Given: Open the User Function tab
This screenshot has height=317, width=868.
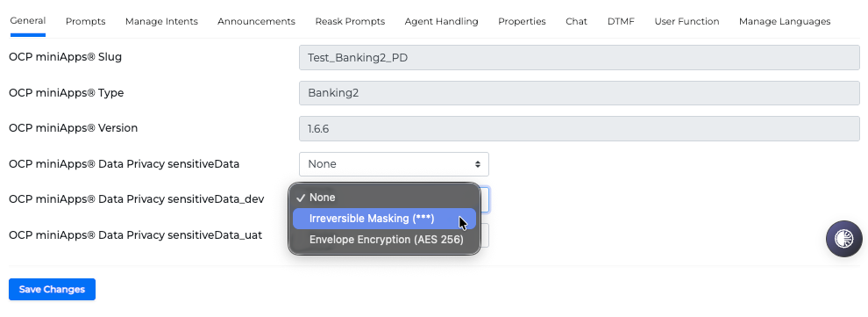Looking at the screenshot, I should 687,22.
